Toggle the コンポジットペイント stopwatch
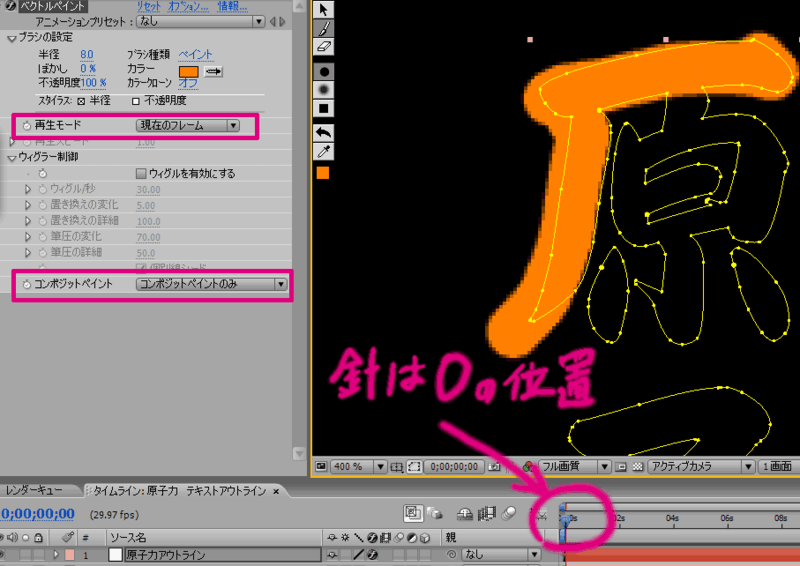Screen dimensions: 800x566 [27, 285]
